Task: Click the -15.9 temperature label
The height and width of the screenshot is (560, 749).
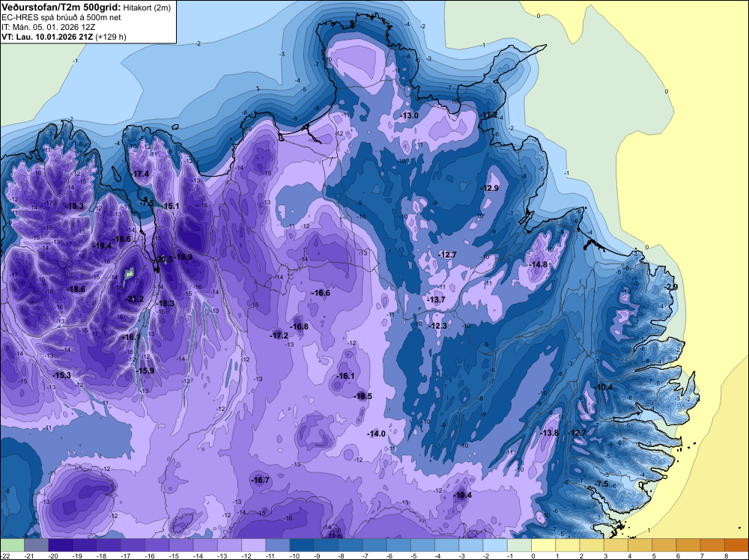Action: coord(145,371)
